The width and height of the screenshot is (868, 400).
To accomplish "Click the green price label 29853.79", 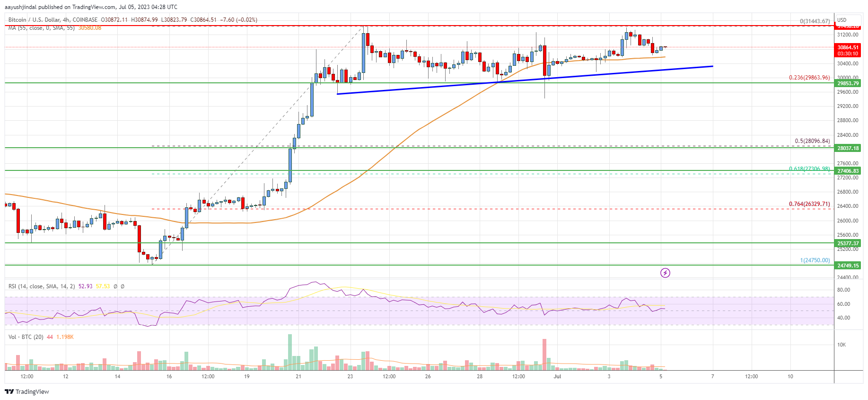I will pos(848,83).
